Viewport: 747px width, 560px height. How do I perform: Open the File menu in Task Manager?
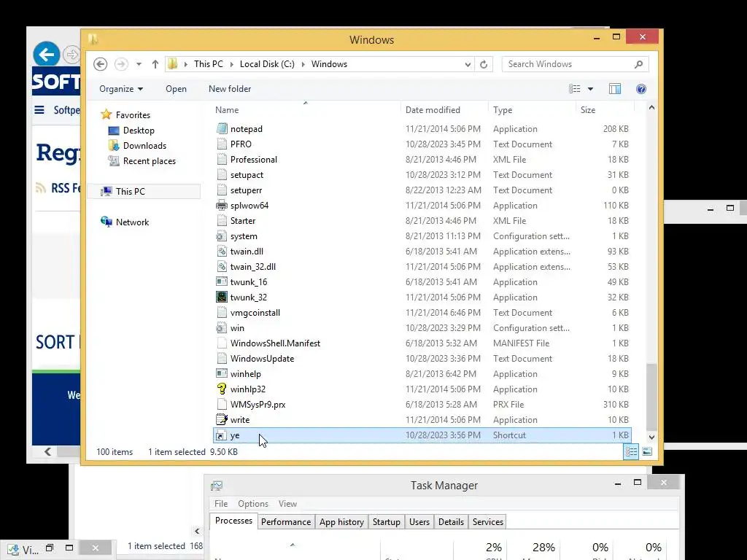click(220, 504)
